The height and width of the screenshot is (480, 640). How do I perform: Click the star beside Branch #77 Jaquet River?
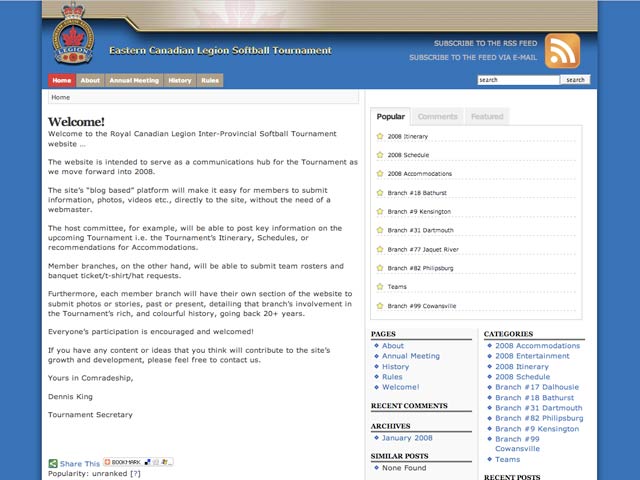pos(380,249)
